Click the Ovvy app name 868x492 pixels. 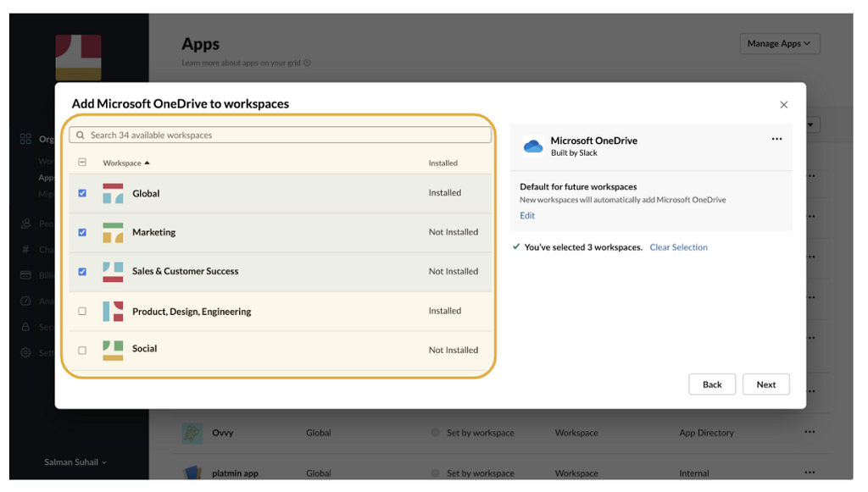coord(223,433)
